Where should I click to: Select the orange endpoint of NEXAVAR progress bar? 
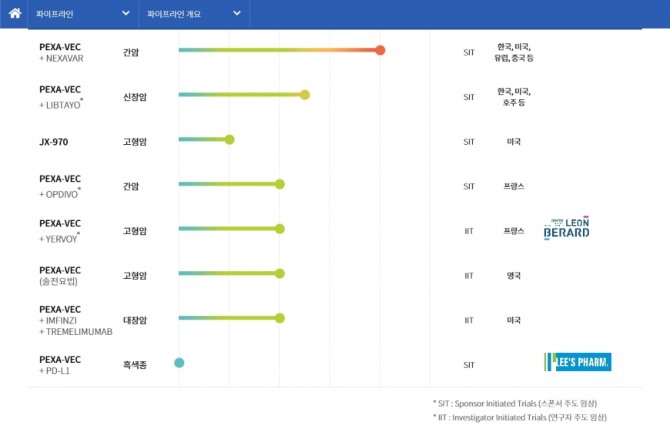point(380,50)
